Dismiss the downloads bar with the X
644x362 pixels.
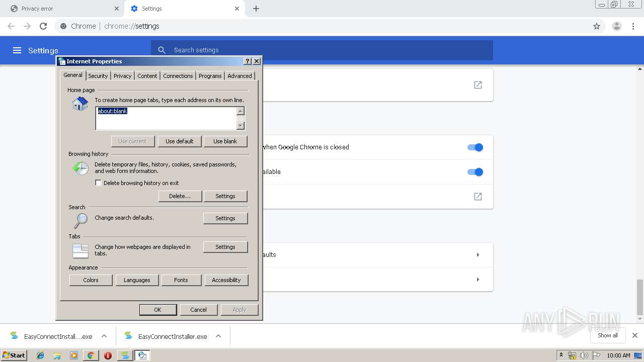(635, 335)
